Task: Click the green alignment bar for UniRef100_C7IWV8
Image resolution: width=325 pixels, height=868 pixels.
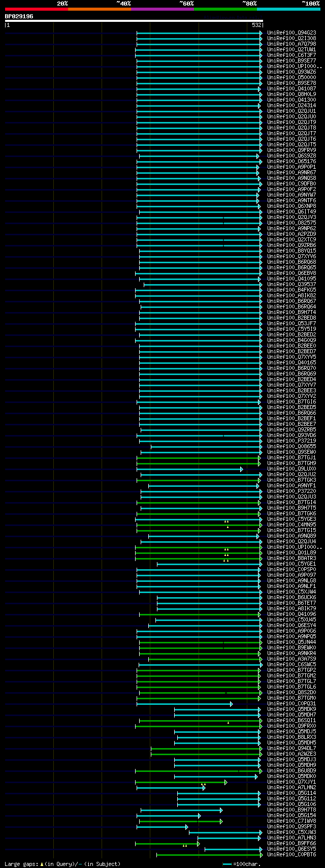Action: pyautogui.click(x=181, y=821)
